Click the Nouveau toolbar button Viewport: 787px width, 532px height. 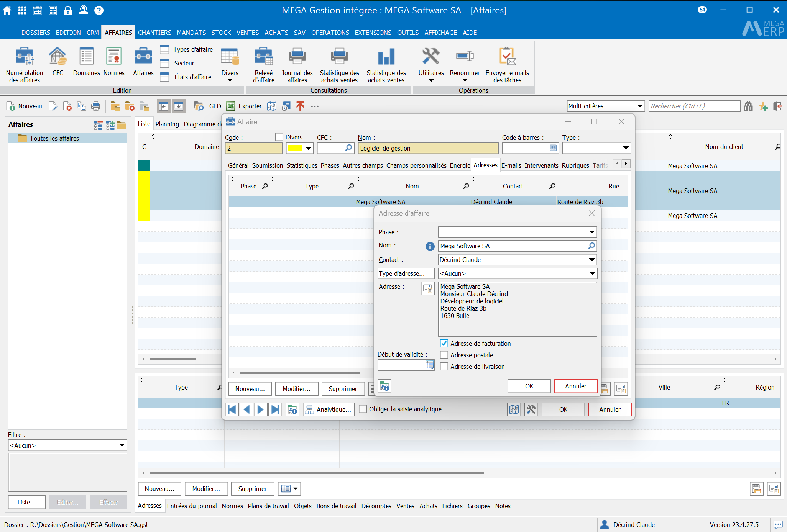coord(25,106)
